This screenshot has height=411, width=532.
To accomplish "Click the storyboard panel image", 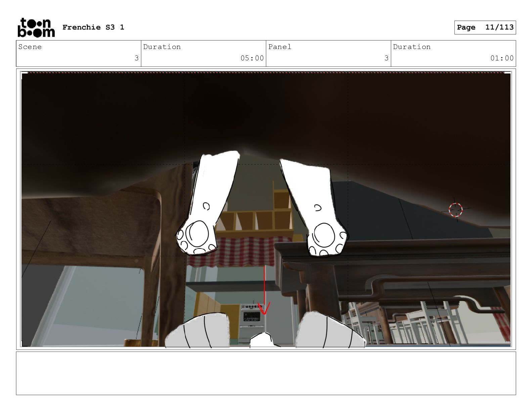I will tap(266, 209).
